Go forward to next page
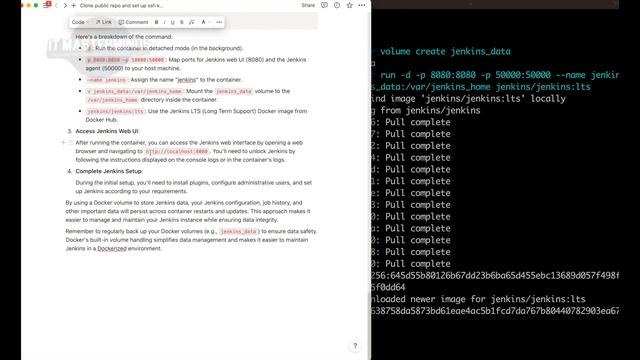This screenshot has width=640, height=360. 65,6
